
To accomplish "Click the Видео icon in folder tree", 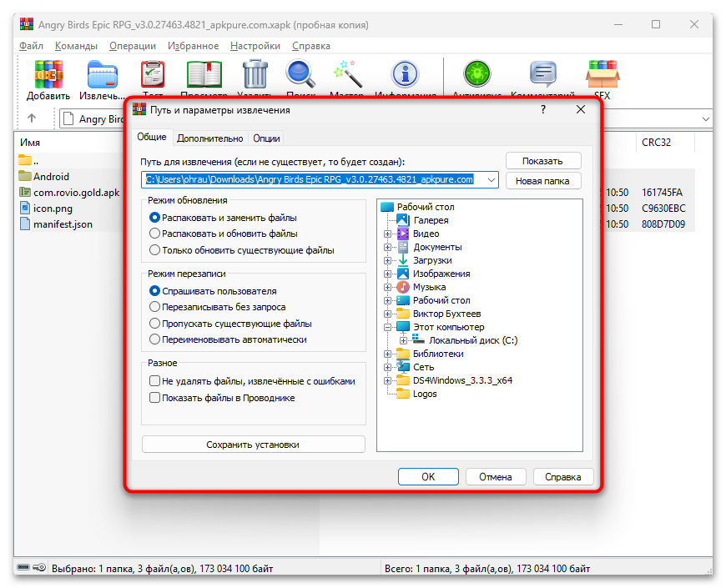I will pos(403,234).
